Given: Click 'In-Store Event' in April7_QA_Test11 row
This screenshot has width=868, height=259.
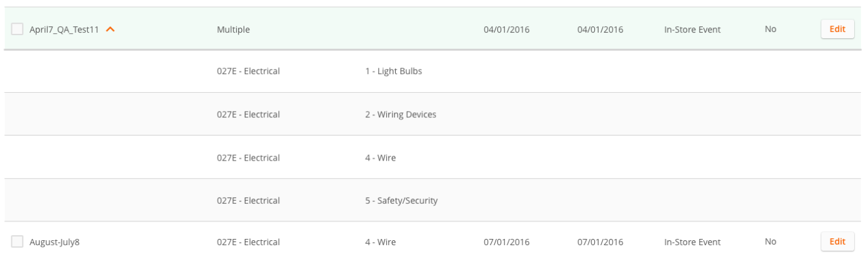Looking at the screenshot, I should pos(692,29).
